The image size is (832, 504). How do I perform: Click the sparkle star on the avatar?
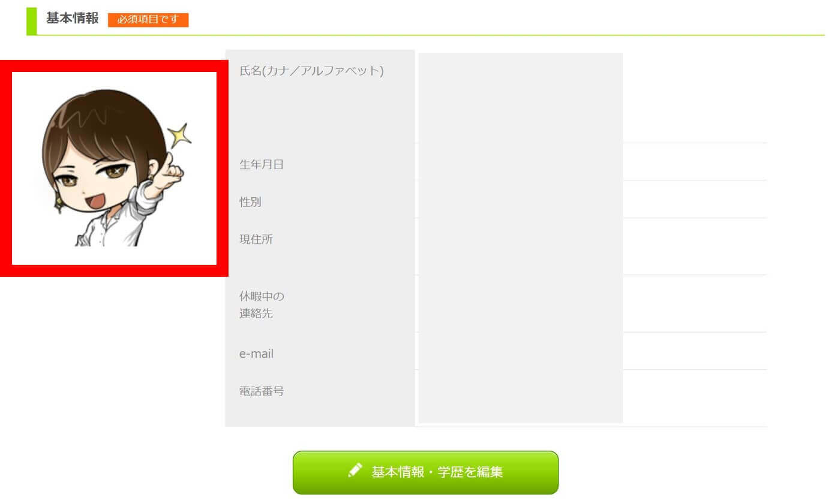click(x=179, y=136)
